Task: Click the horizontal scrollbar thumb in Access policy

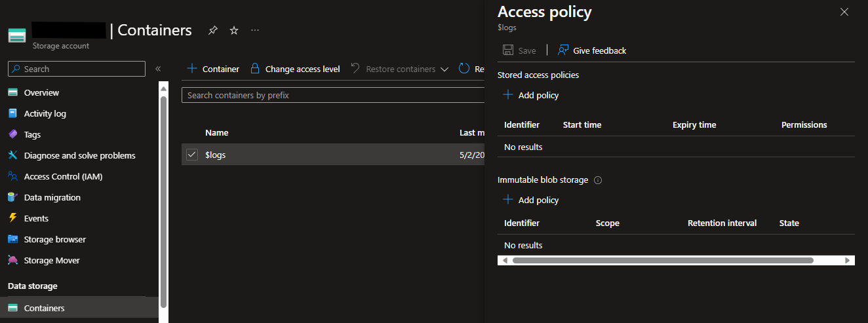Action: 663,260
